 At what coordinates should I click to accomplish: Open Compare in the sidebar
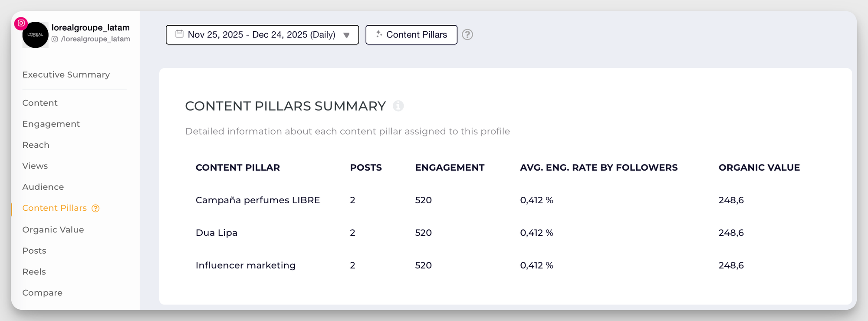[x=43, y=293]
